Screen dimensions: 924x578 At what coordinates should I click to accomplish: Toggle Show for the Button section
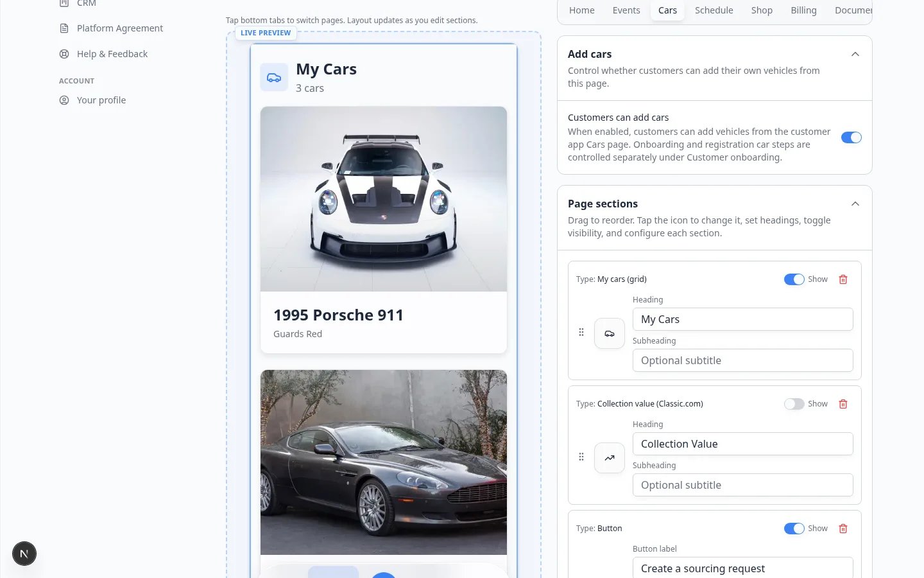coord(794,529)
